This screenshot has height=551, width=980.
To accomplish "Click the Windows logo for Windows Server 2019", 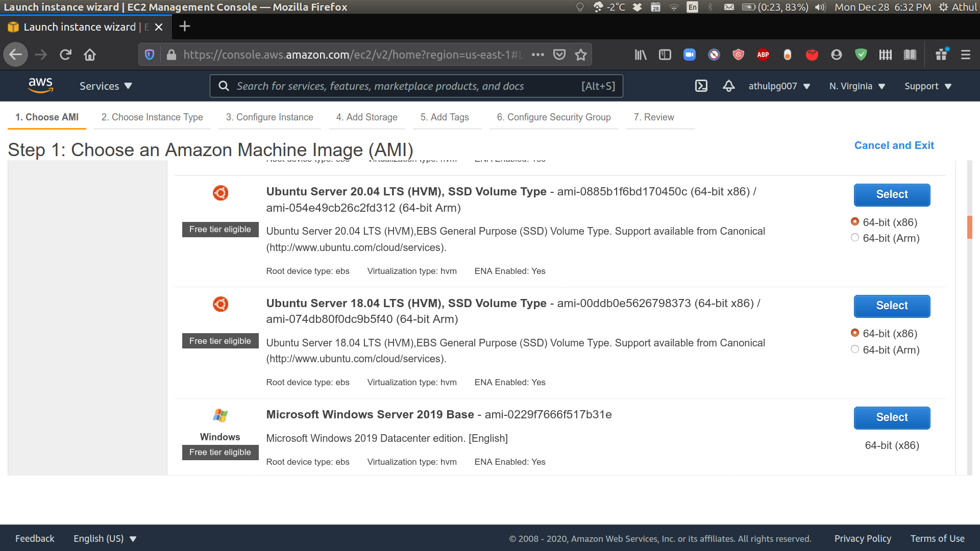I will [220, 415].
